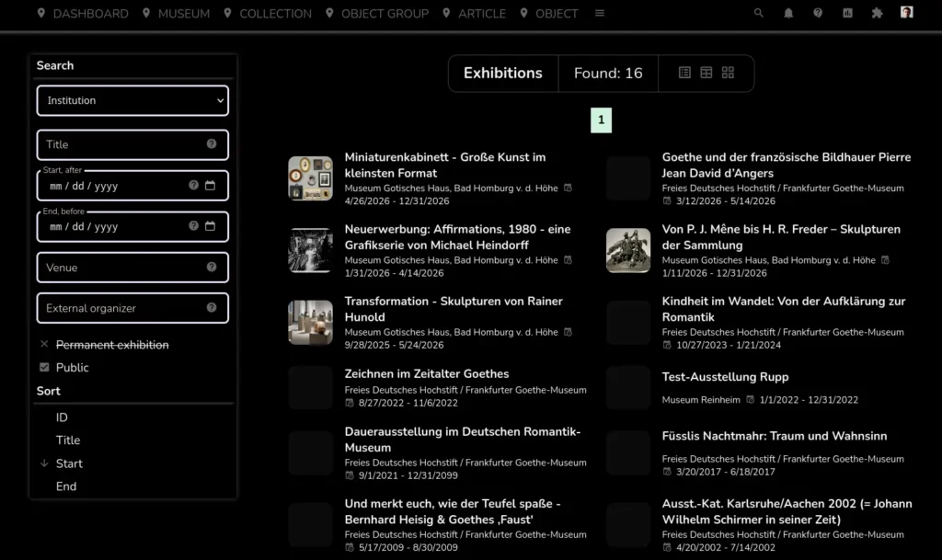Toggle sort direction on Start
This screenshot has width=942, height=560.
pos(69,463)
